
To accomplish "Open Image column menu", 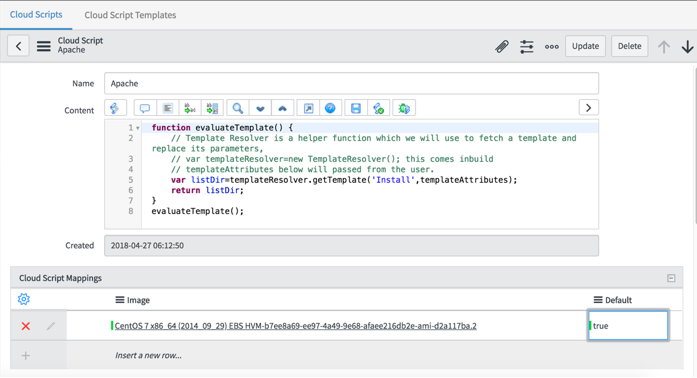I will point(120,300).
